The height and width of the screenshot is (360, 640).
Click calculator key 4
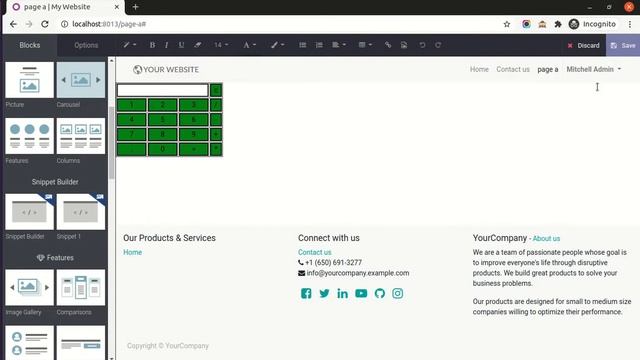[131, 120]
